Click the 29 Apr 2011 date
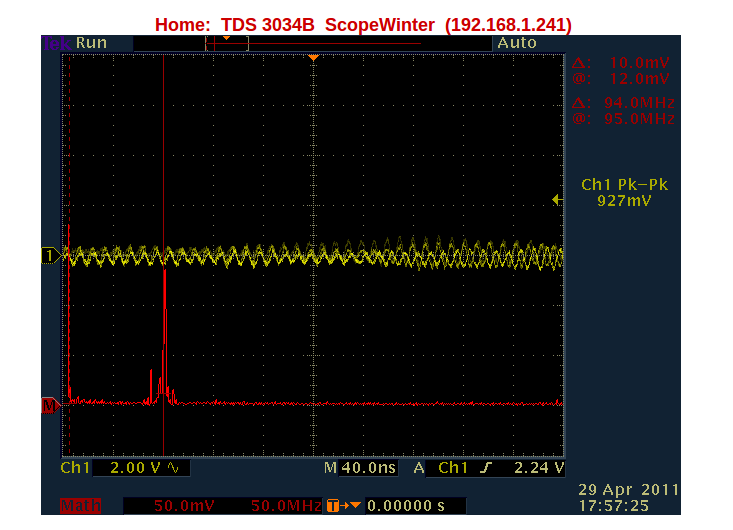Screen dimensions: 733x530 (x=629, y=489)
